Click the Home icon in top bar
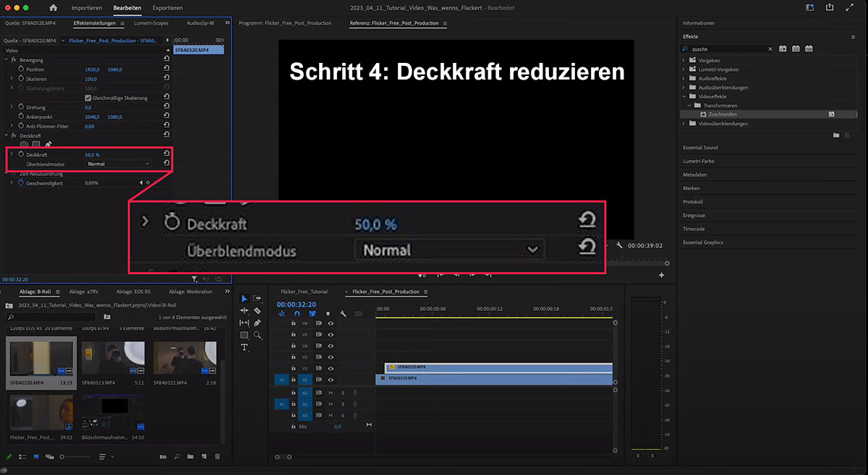 point(53,7)
